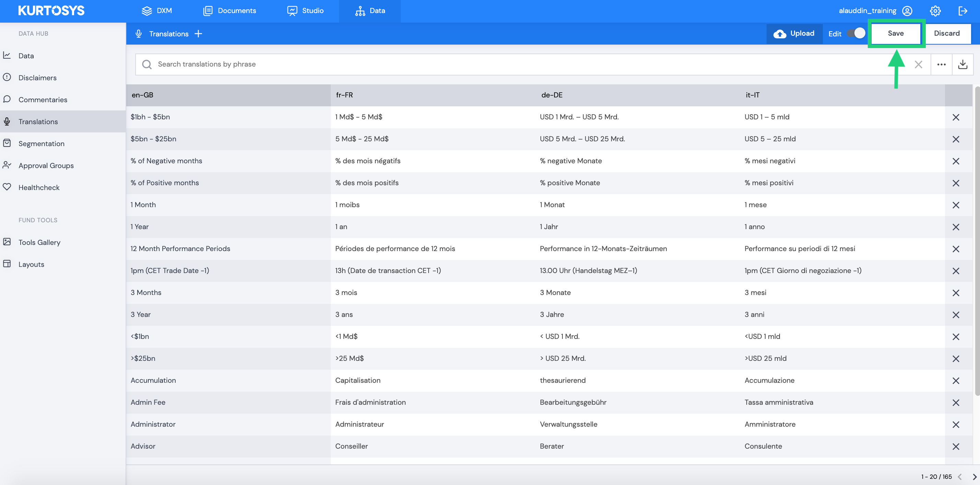Click the Translations header title
Image resolution: width=980 pixels, height=485 pixels.
click(x=168, y=34)
